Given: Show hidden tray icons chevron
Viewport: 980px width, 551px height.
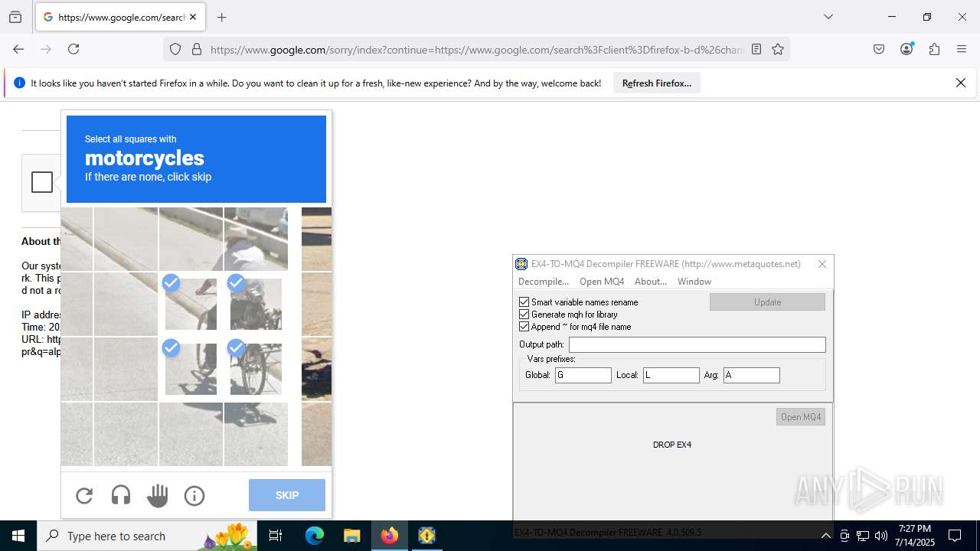Looking at the screenshot, I should 825,536.
